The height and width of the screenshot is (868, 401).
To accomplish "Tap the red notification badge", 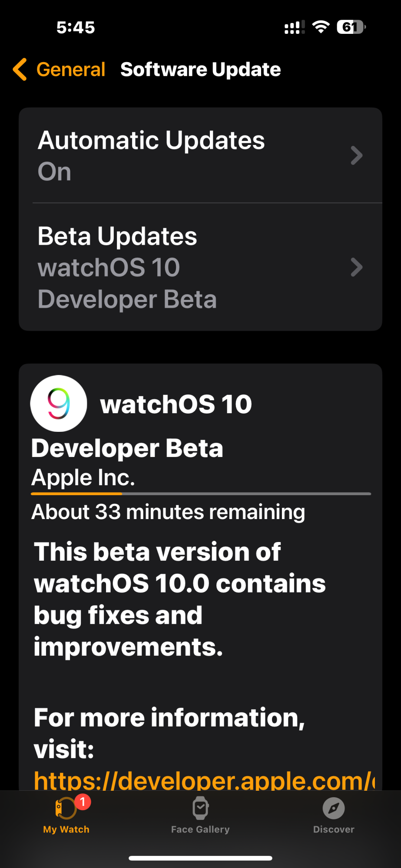I will [83, 802].
